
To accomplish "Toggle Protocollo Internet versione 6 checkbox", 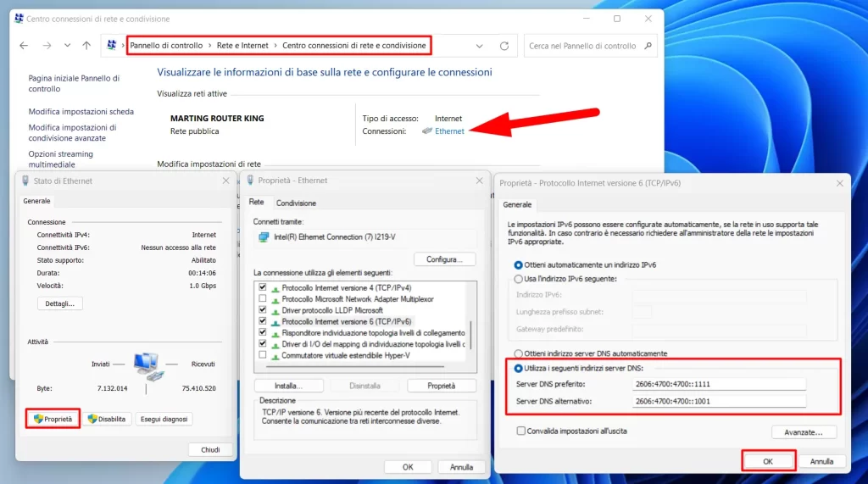I will (263, 321).
